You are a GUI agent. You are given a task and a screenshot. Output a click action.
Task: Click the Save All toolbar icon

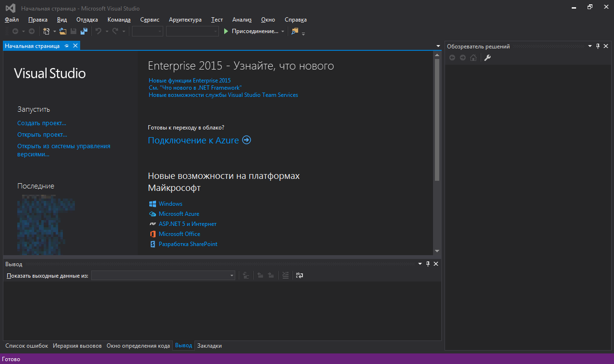coord(84,31)
